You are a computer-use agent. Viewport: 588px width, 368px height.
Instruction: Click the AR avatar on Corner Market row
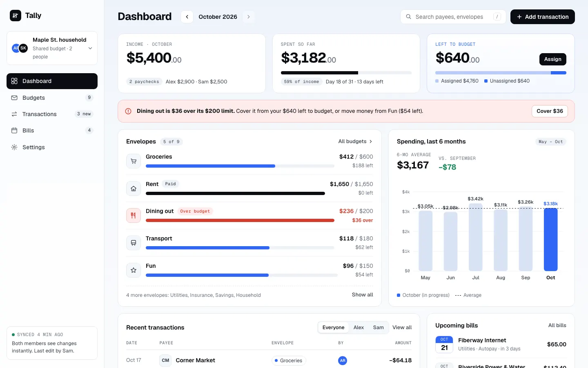(343, 360)
